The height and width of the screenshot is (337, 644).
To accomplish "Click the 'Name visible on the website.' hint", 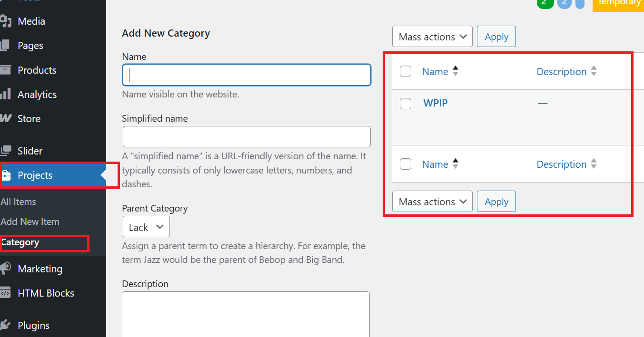I will (x=180, y=94).
